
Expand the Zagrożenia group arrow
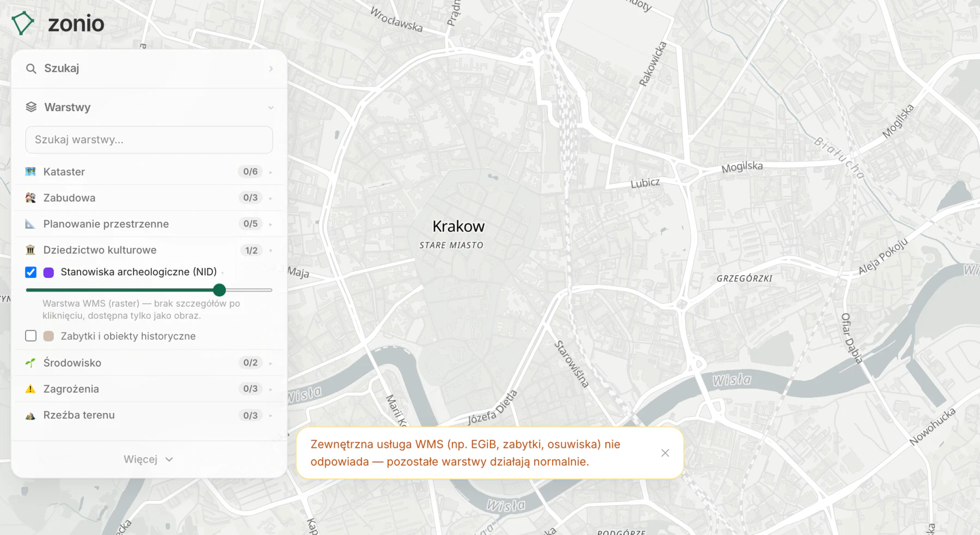tap(271, 390)
